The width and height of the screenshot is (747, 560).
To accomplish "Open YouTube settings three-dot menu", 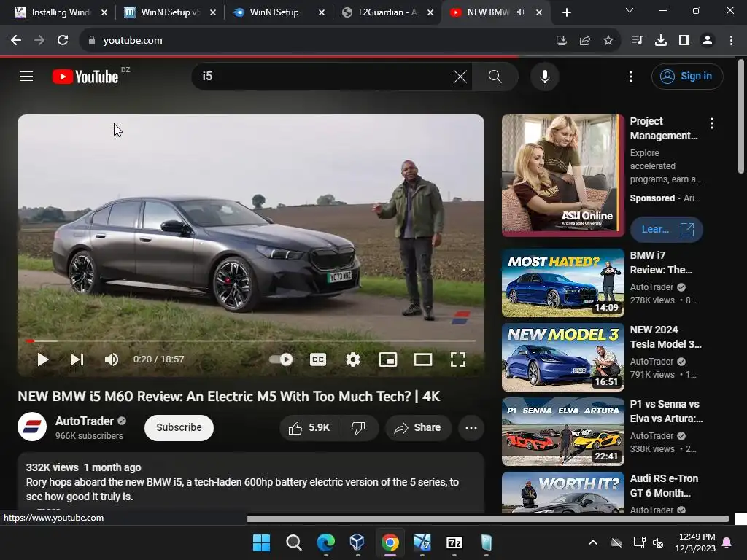I will pos(631,76).
